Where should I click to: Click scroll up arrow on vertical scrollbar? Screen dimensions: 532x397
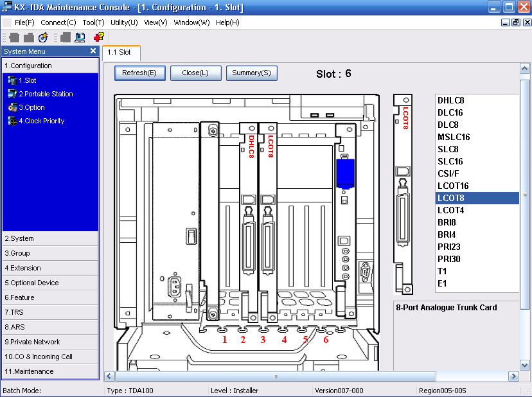[524, 69]
